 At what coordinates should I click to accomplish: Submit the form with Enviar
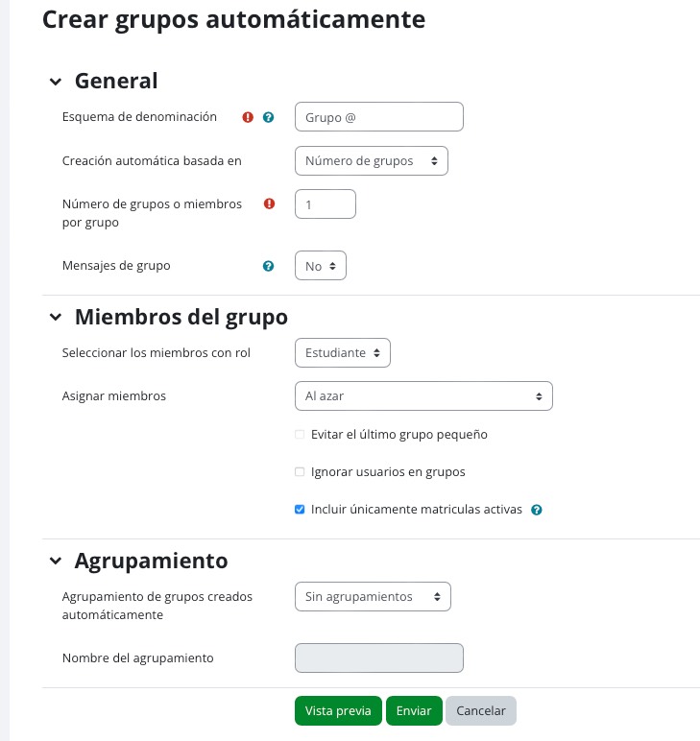click(x=414, y=710)
